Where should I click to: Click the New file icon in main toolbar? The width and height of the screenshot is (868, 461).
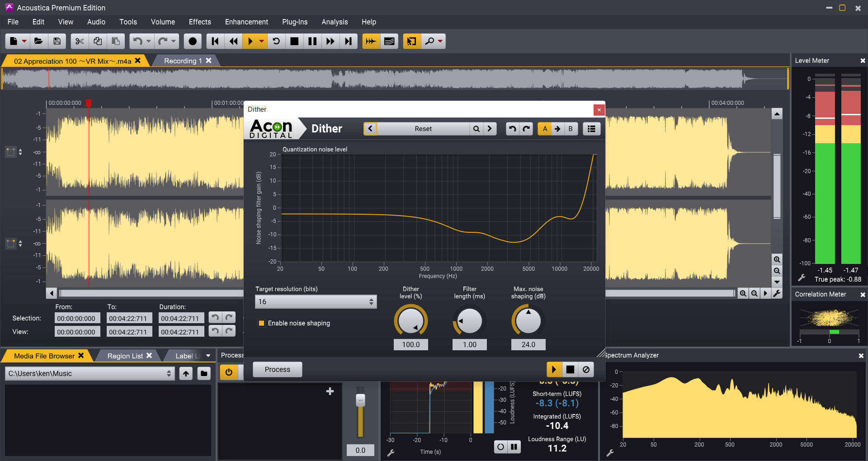[x=14, y=41]
